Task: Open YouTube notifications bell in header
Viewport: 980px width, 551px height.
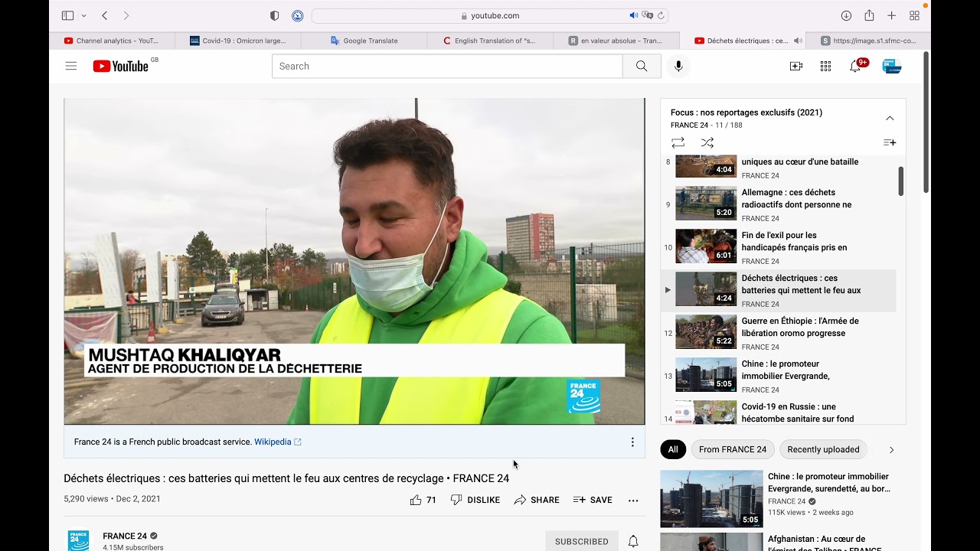Action: click(855, 66)
